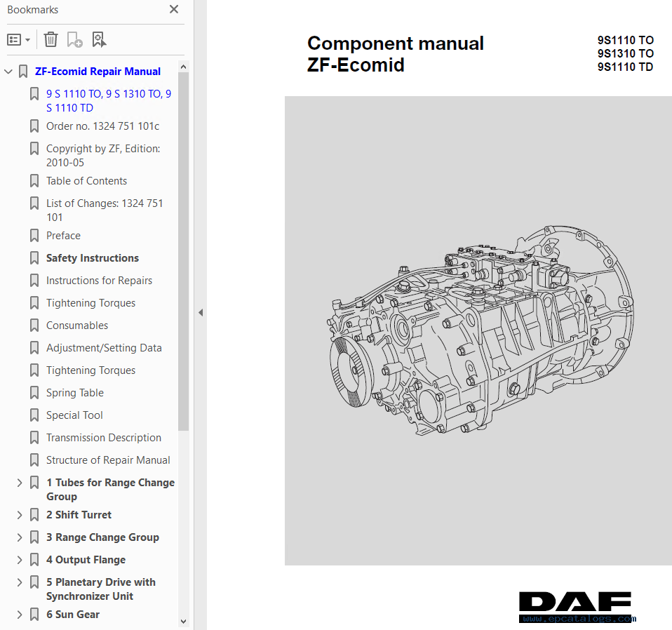Image resolution: width=672 pixels, height=630 pixels.
Task: Click bookmark icon beside Transmission Description
Action: [x=34, y=438]
